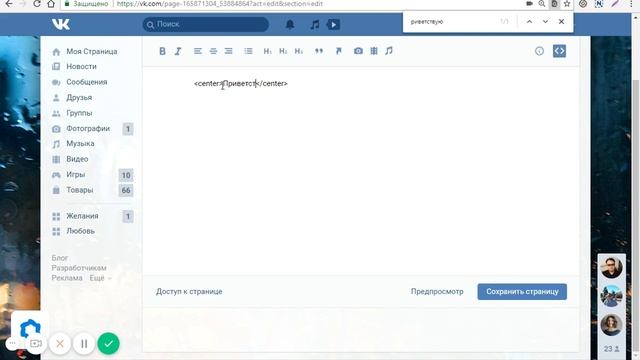Open recorder more options dots
640x360 pixels.
[x=13, y=343]
